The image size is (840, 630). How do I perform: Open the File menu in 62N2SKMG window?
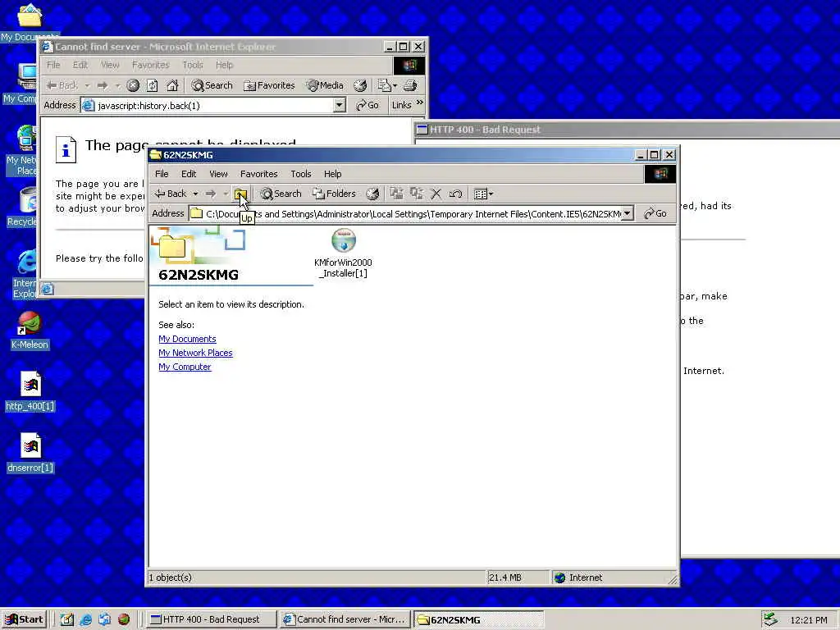point(162,174)
